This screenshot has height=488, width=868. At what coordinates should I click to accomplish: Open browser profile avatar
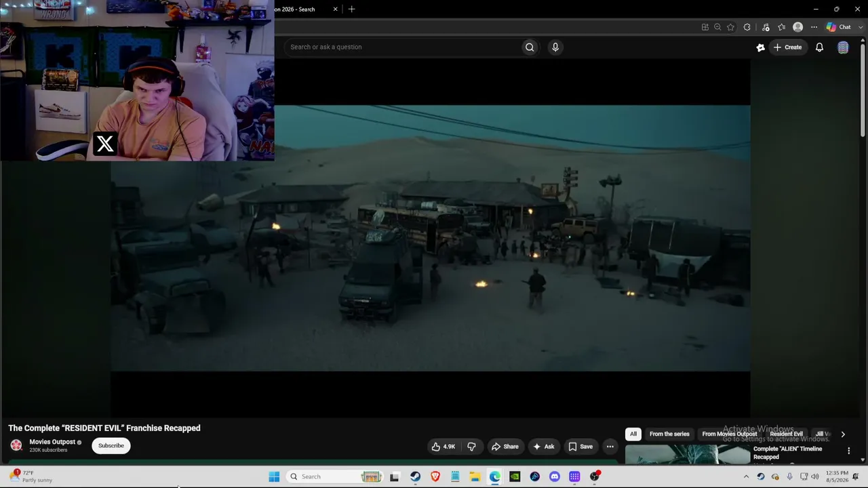point(798,27)
